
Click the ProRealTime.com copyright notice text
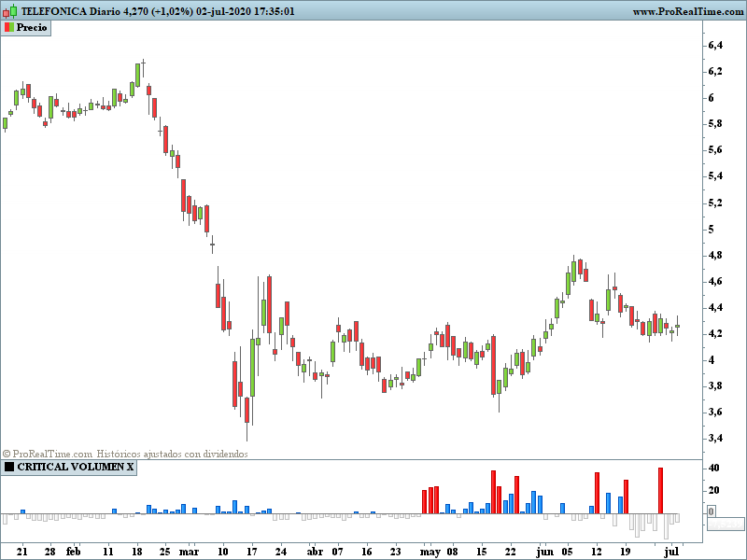point(125,454)
